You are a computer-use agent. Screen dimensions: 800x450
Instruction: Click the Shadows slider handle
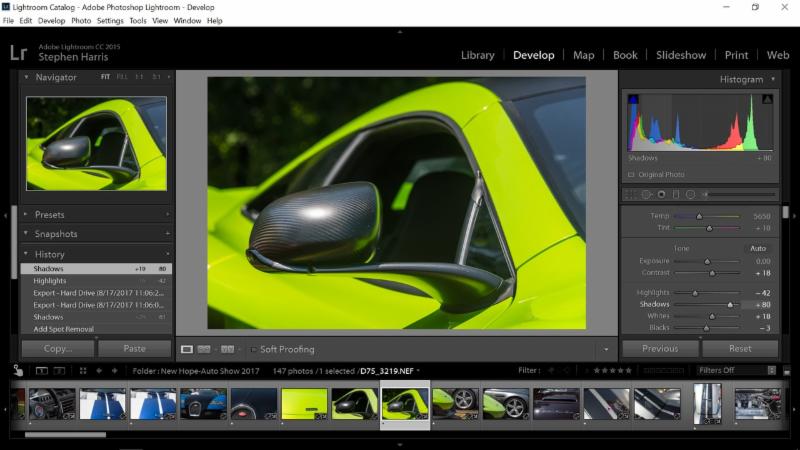[x=730, y=305]
